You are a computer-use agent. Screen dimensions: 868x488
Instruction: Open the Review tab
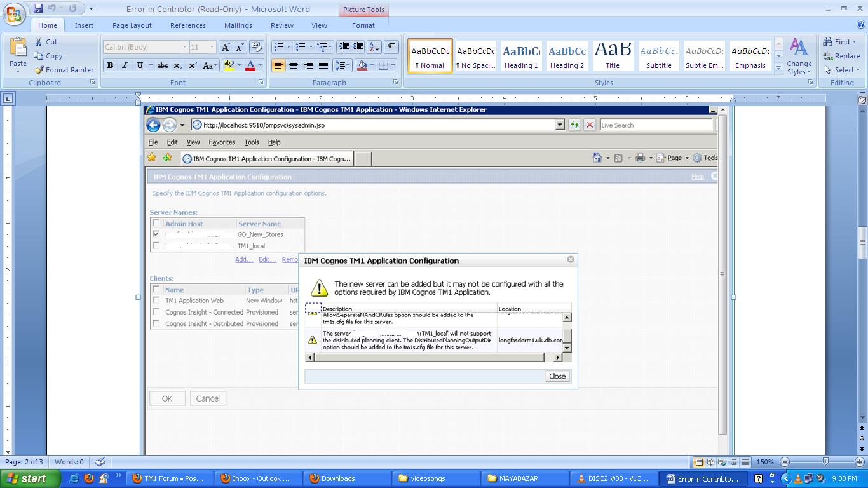tap(282, 25)
